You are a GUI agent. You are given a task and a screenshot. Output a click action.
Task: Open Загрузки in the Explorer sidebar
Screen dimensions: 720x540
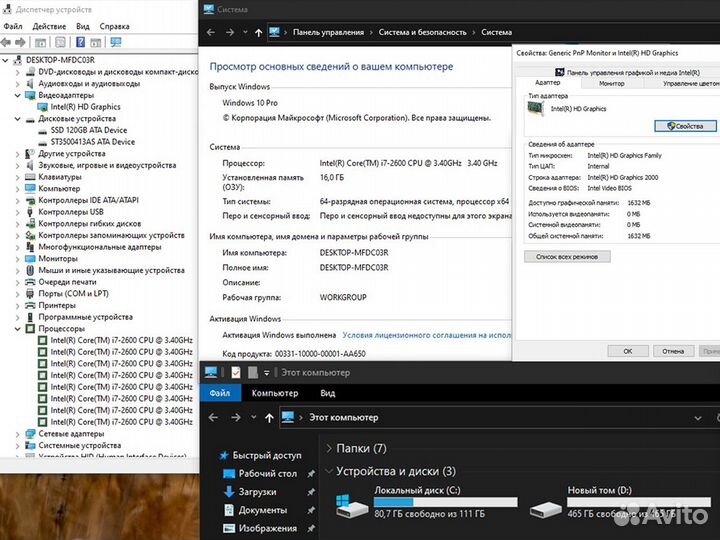tap(257, 491)
